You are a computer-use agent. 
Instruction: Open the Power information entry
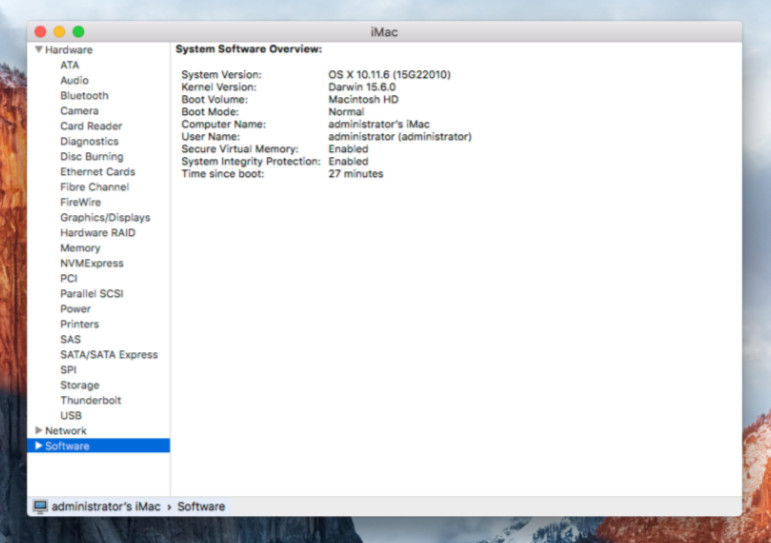click(75, 309)
